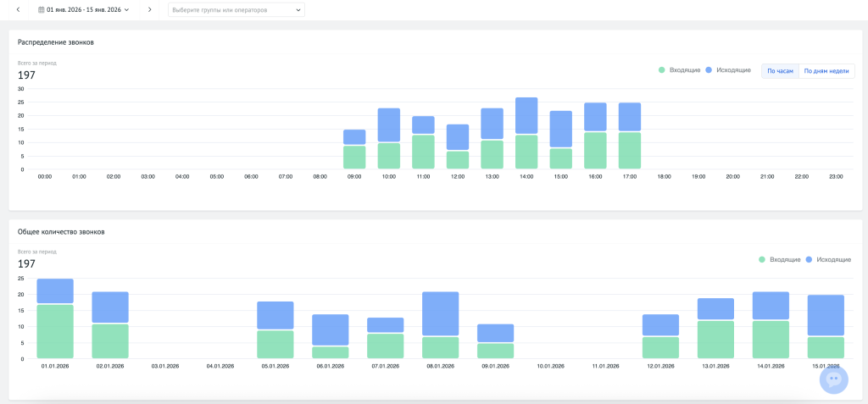Select the outgoing bar at 14:00
This screenshot has width=868, height=404.
coord(526,116)
